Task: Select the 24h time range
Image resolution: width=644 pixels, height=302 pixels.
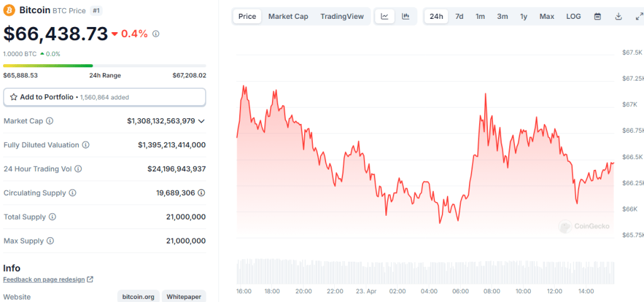Action: point(436,16)
